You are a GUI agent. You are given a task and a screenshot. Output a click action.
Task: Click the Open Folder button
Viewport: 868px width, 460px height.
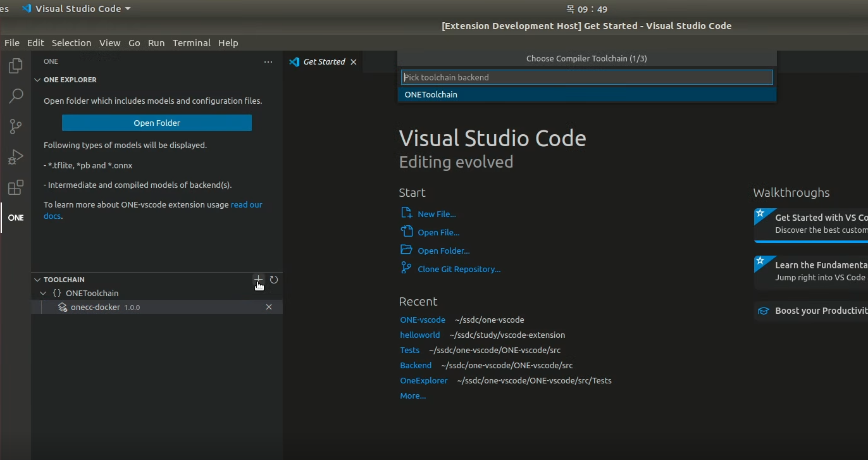[x=156, y=123]
